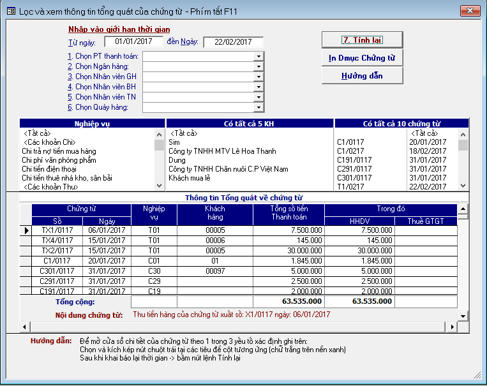The image size is (487, 386).
Task: Select 'Chi tiền thuê nhà kho, sân bãi'
Action: pos(67,178)
